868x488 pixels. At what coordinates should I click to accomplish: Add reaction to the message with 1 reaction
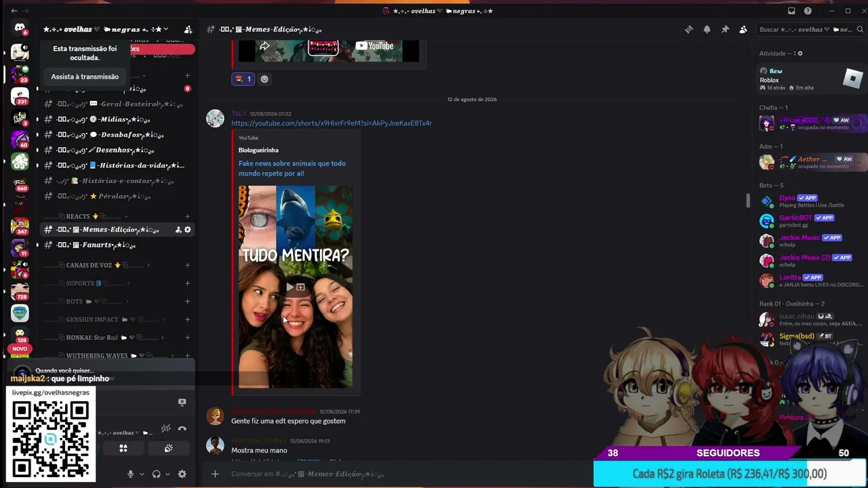264,79
